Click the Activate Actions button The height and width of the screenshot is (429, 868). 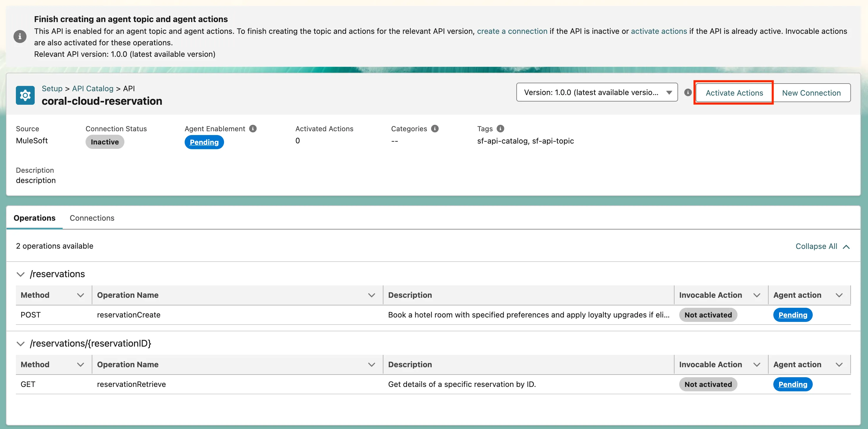(x=734, y=93)
